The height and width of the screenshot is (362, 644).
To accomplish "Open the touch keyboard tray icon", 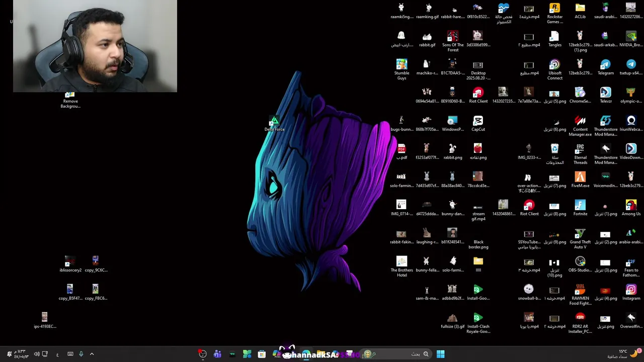I will point(70,354).
